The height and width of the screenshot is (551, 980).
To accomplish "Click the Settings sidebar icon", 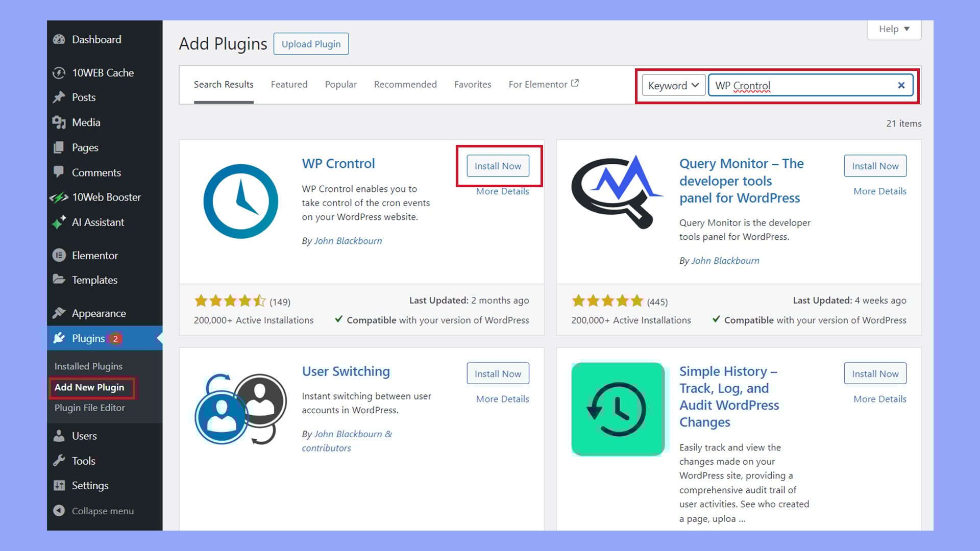I will pos(59,485).
